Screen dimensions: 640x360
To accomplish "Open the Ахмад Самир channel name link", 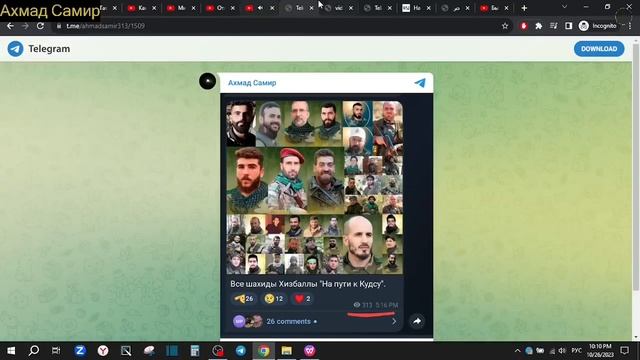I will pos(252,83).
